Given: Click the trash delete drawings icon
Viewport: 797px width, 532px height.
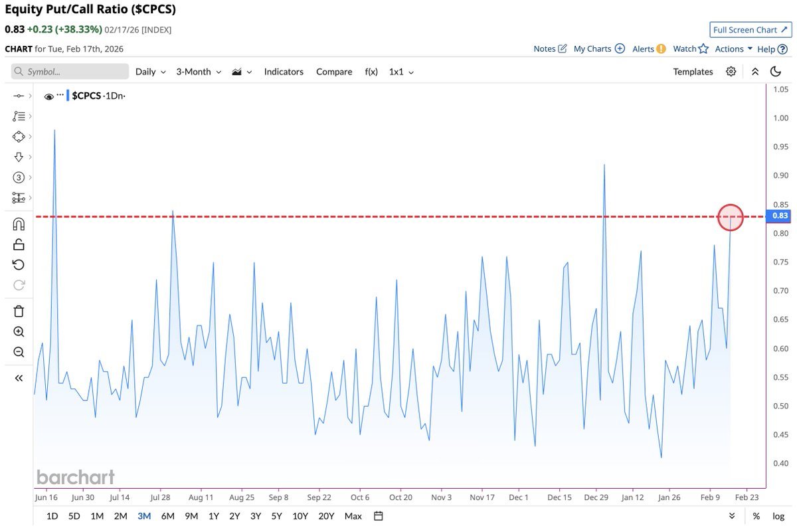Looking at the screenshot, I should [19, 311].
